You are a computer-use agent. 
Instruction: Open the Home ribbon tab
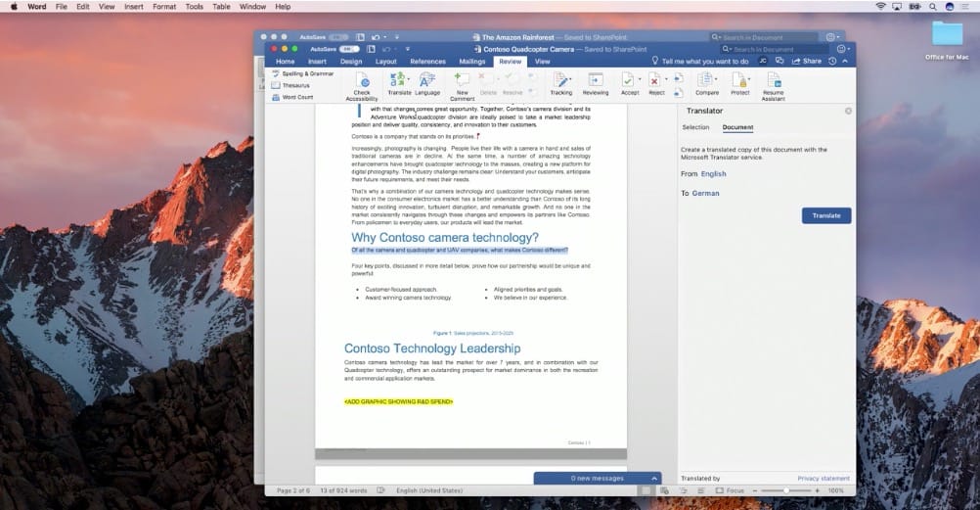[285, 62]
